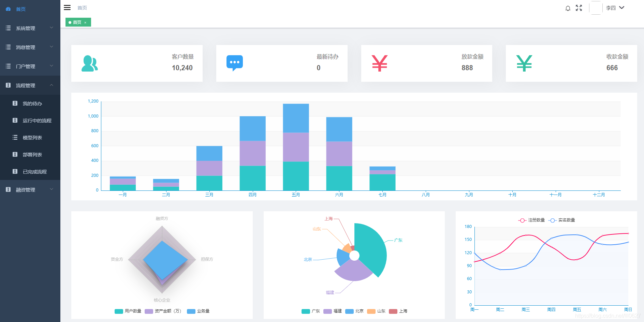Toggle 实名数量 legend in line chart
This screenshot has height=322, width=644.
[562, 220]
